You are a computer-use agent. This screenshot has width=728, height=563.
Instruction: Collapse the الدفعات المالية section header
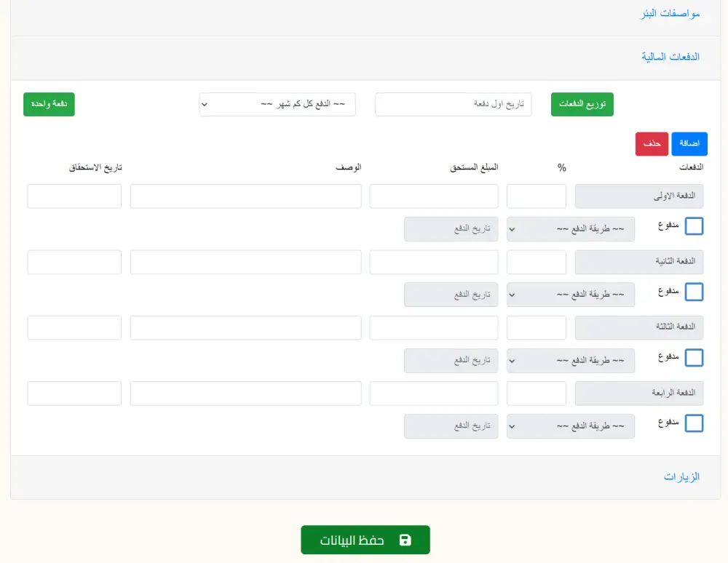click(670, 56)
